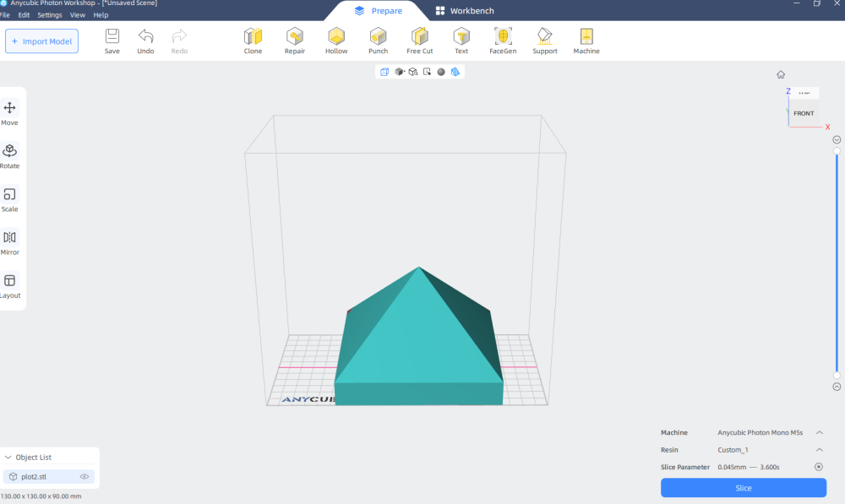Click the blue Slice button
845x504 pixels.
[743, 488]
